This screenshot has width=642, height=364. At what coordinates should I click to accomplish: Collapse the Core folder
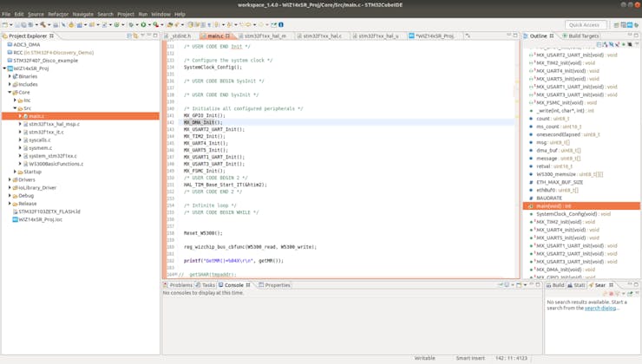[x=10, y=93]
